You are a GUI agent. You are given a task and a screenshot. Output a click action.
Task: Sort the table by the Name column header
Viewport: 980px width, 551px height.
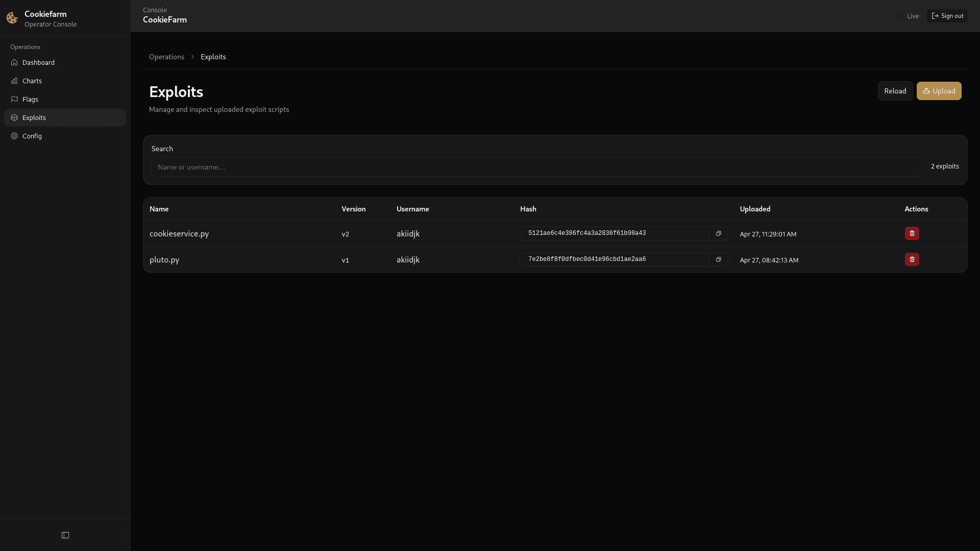click(x=159, y=209)
